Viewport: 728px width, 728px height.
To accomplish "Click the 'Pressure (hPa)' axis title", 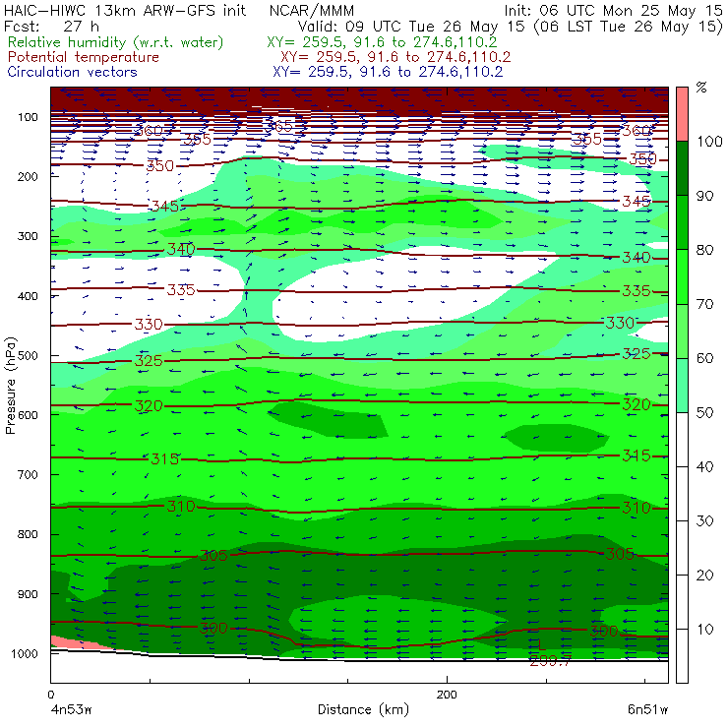I will pos(10,386).
